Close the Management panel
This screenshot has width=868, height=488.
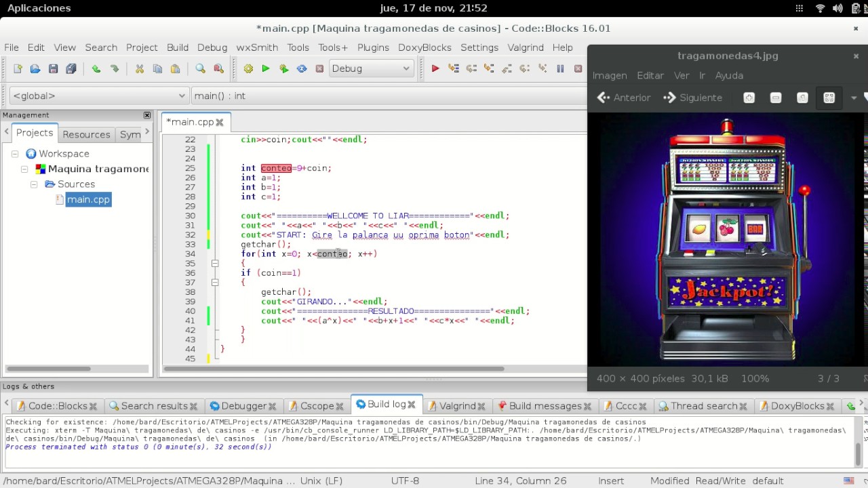coord(147,115)
